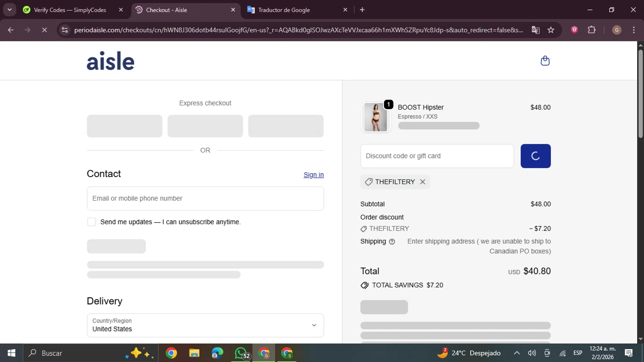Viewport: 644px width, 362px height.
Task: Go back to the previous page
Action: click(11, 30)
